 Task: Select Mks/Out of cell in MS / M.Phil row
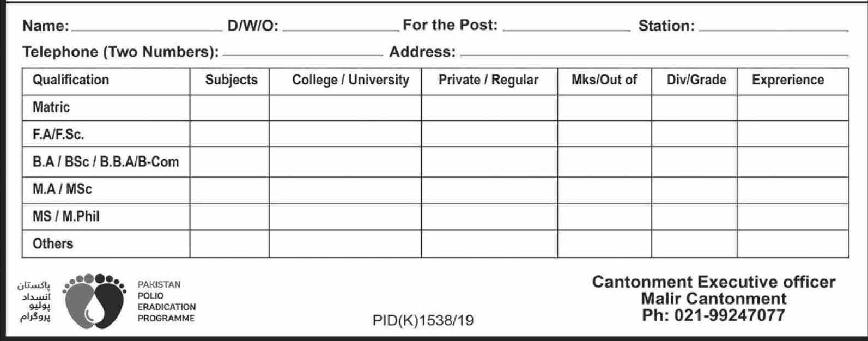click(x=604, y=217)
